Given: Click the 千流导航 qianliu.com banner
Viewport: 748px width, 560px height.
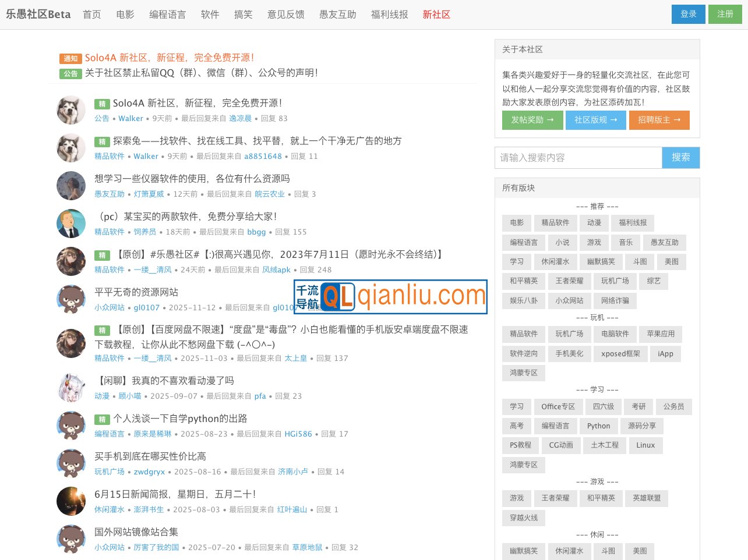Looking at the screenshot, I should 390,296.
